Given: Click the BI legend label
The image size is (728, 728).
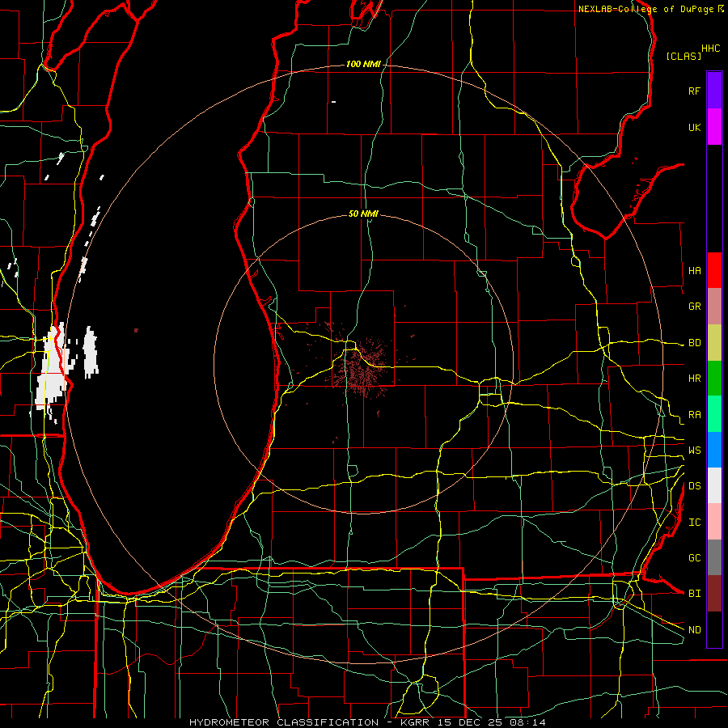Looking at the screenshot, I should click(694, 594).
